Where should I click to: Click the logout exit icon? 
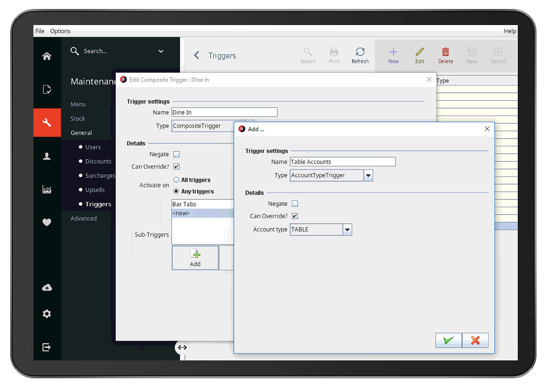click(x=47, y=347)
